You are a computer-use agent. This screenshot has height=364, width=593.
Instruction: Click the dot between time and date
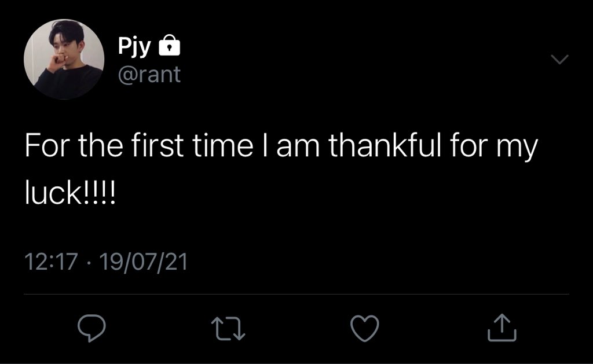pyautogui.click(x=88, y=263)
